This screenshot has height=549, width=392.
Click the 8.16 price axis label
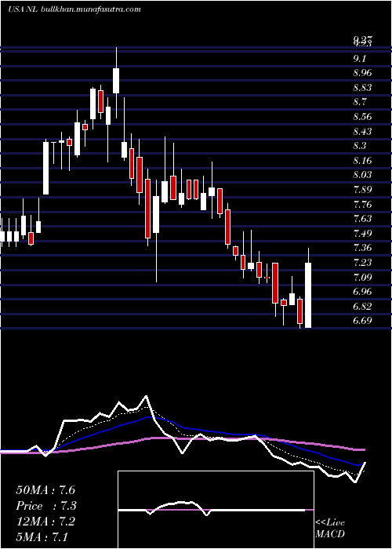coord(362,160)
